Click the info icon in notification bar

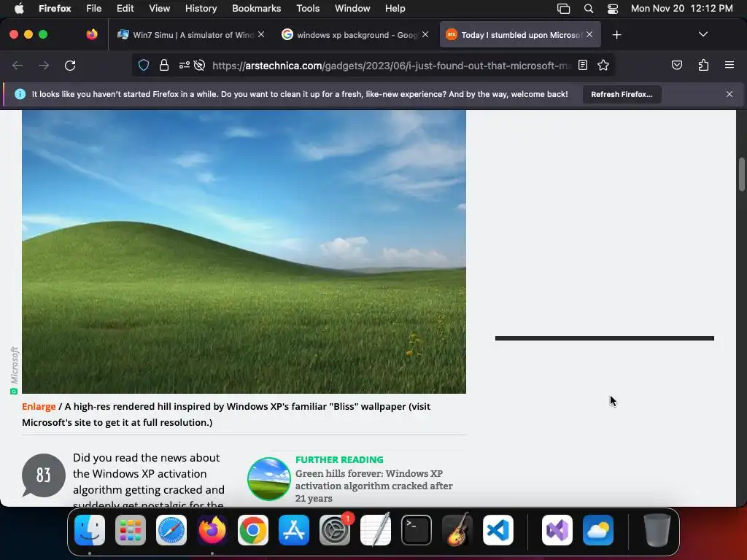tap(20, 94)
